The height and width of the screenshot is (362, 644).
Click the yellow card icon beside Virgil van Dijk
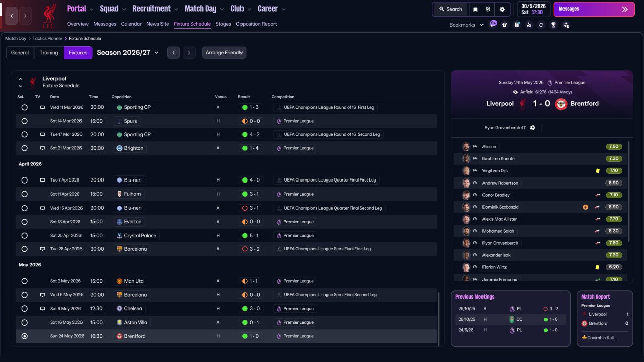(597, 171)
